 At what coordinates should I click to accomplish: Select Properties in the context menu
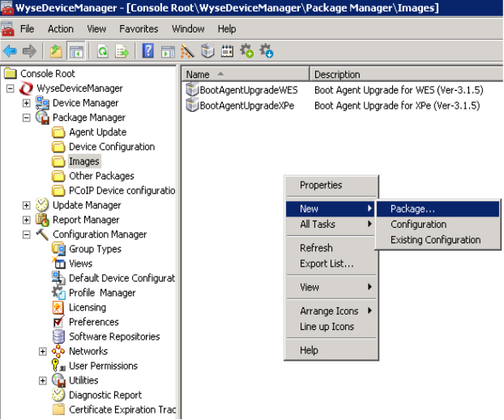(321, 185)
